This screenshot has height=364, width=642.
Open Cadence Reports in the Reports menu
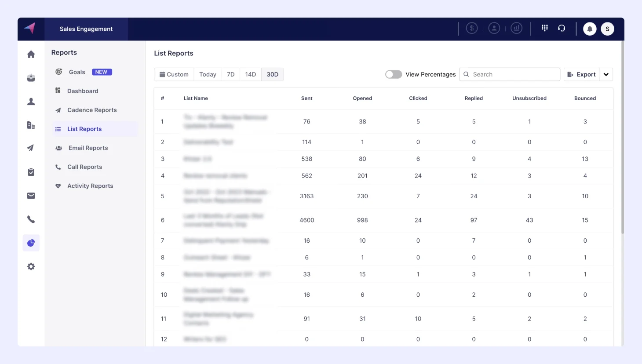(92, 110)
